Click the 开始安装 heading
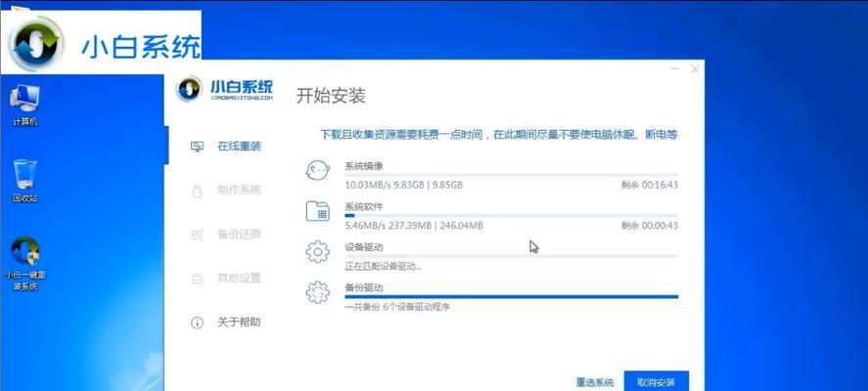 (331, 95)
